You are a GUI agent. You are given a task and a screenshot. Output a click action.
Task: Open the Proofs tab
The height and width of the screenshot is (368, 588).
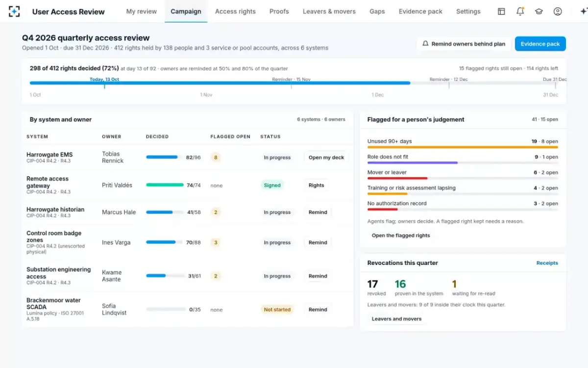279,11
